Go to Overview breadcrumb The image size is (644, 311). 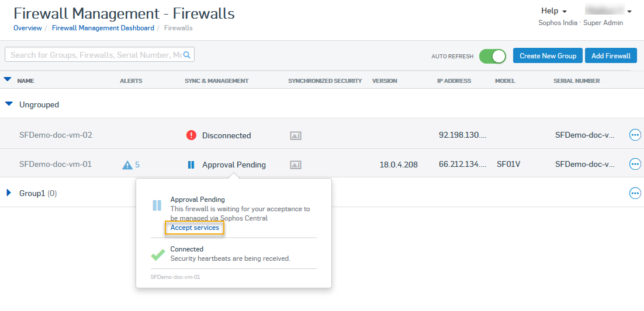point(27,28)
